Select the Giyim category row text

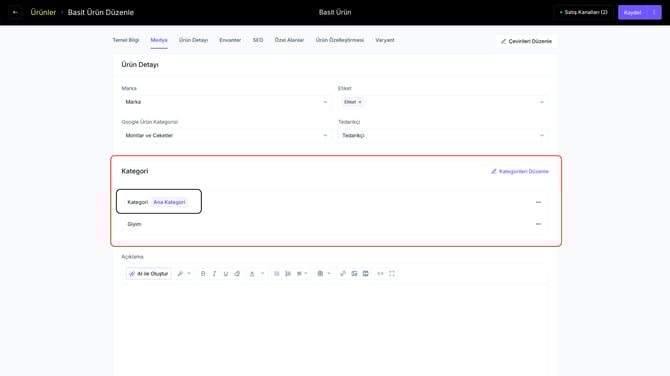(x=134, y=224)
